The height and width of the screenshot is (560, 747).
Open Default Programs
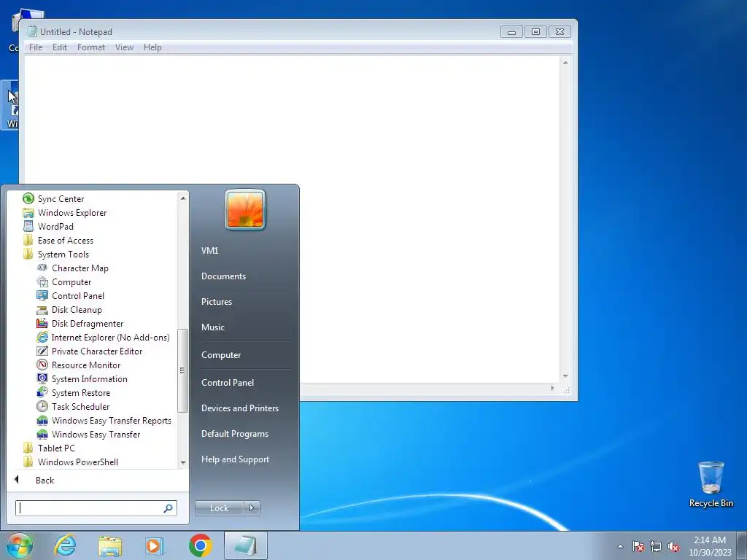coord(234,435)
